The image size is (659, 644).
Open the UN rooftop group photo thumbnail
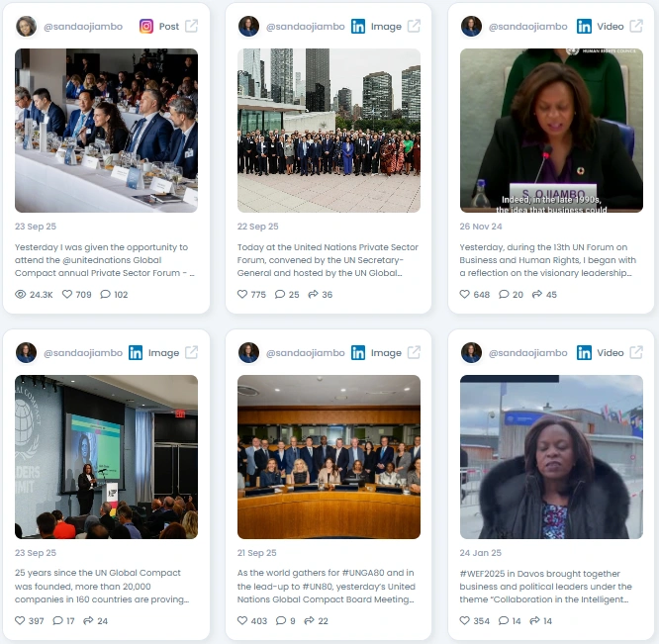pyautogui.click(x=329, y=131)
